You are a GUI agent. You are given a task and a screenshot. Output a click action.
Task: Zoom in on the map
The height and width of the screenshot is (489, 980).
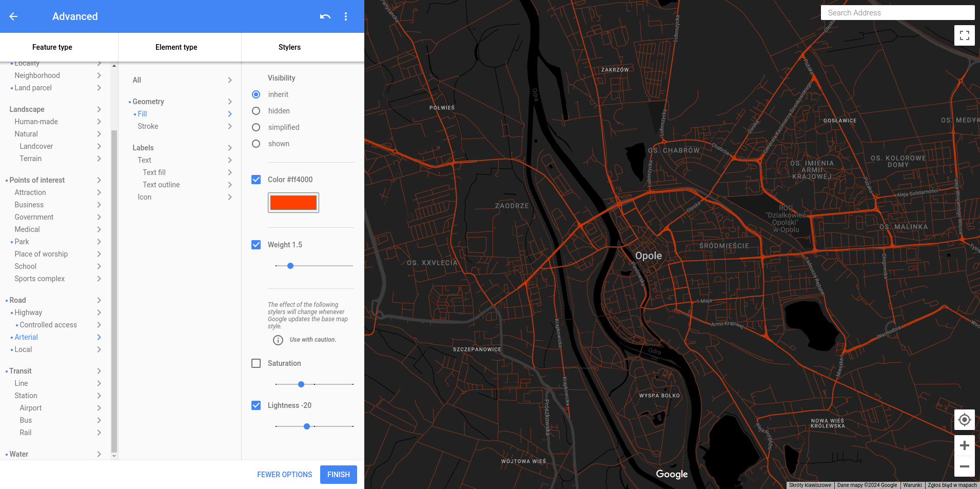(965, 445)
